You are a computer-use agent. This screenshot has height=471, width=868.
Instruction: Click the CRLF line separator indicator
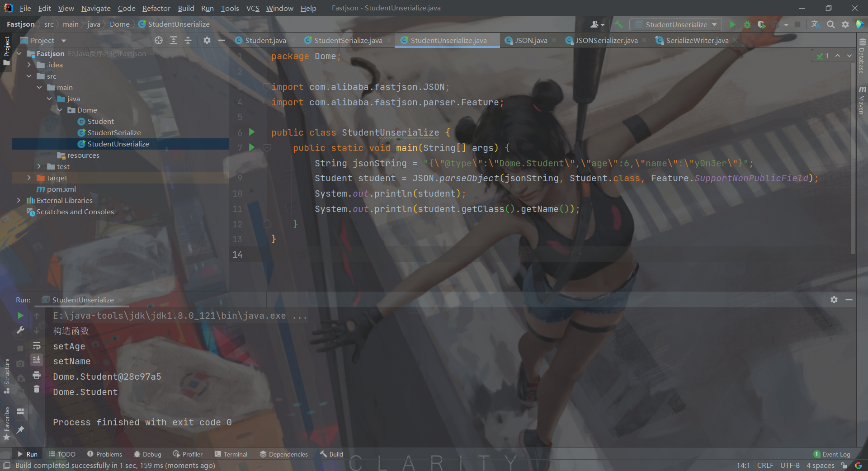coord(765,465)
